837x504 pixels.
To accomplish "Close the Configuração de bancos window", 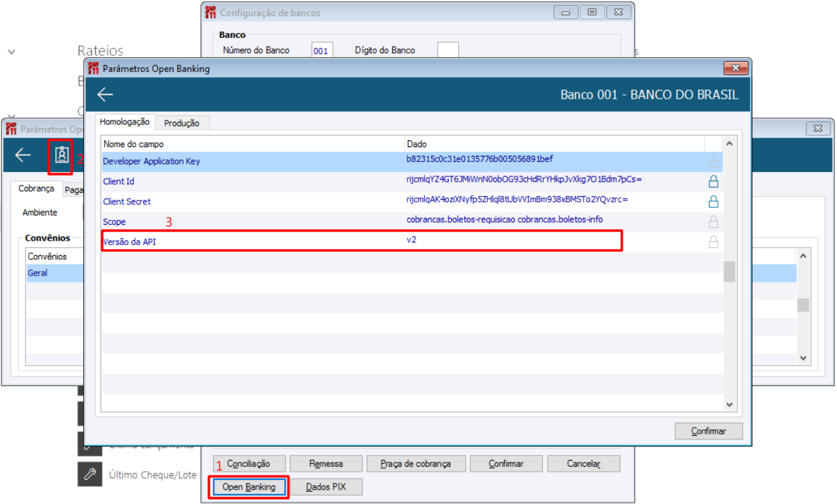I will click(619, 12).
